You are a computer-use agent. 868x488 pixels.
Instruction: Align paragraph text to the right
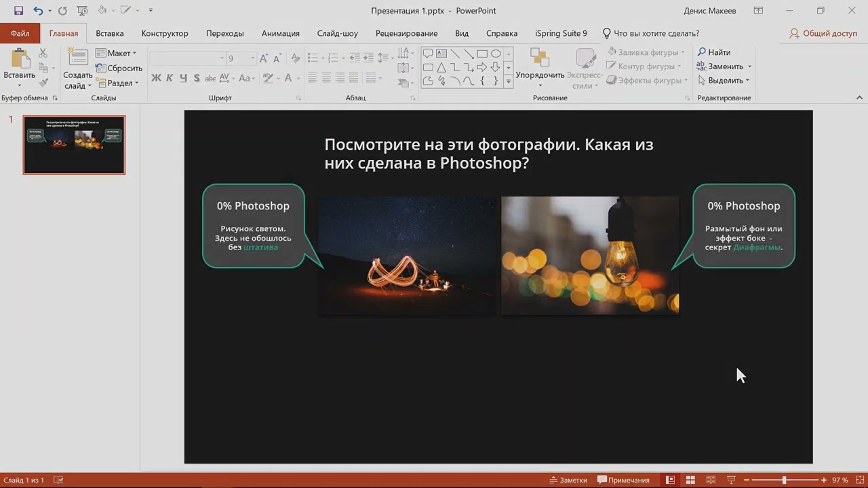pos(340,78)
